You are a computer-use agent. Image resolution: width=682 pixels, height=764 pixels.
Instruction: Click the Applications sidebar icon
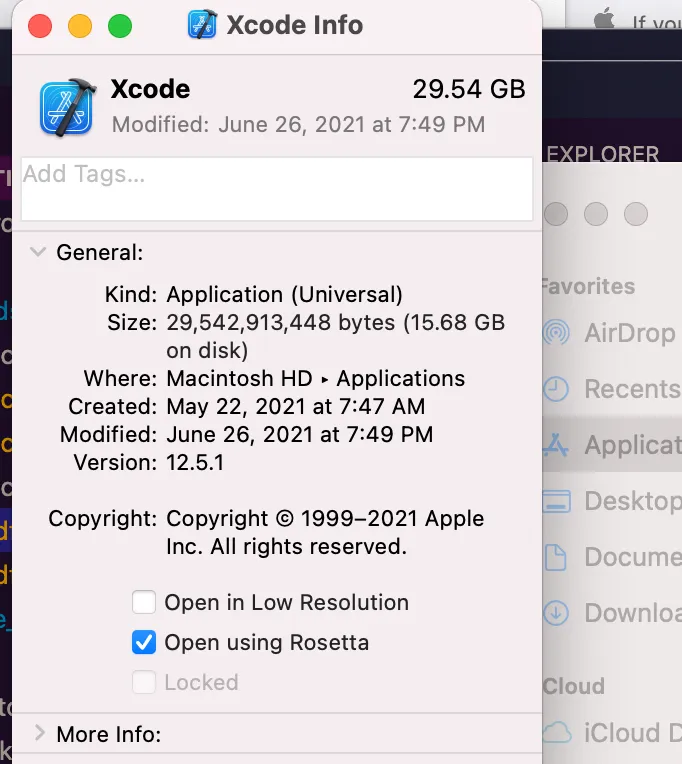(x=557, y=445)
